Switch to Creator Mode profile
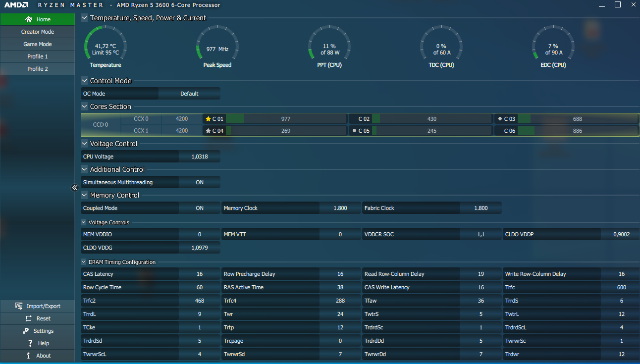The width and height of the screenshot is (640, 364). click(x=37, y=32)
